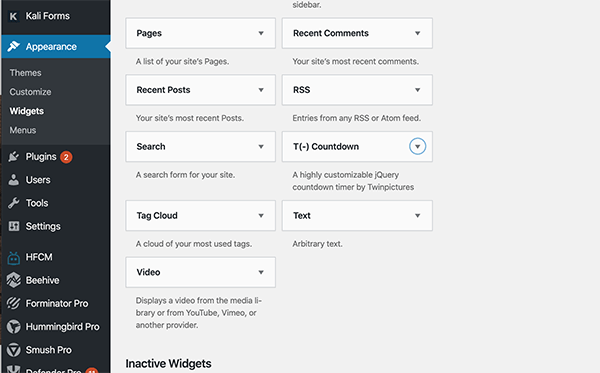The height and width of the screenshot is (373, 600).
Task: Select the Recent Comments widget title
Action: click(331, 33)
